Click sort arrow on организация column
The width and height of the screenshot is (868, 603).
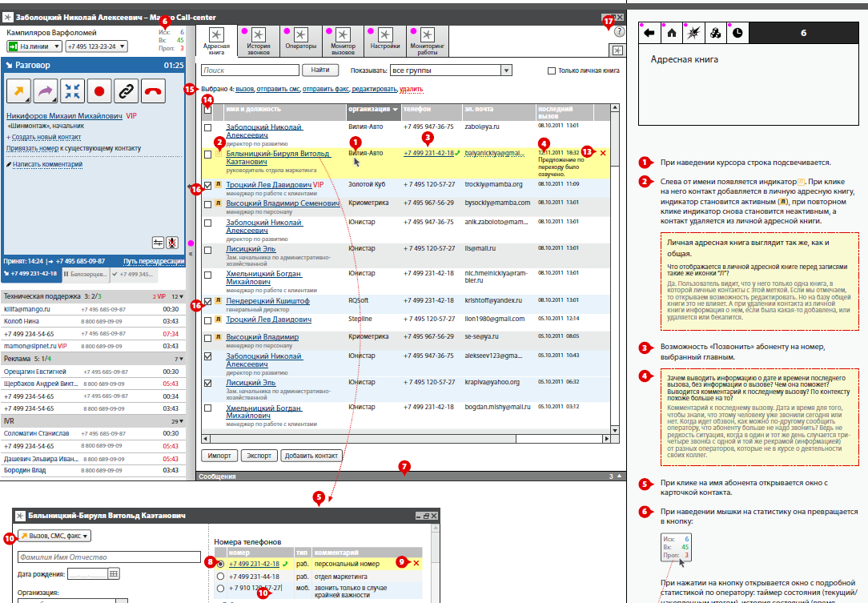(x=396, y=110)
